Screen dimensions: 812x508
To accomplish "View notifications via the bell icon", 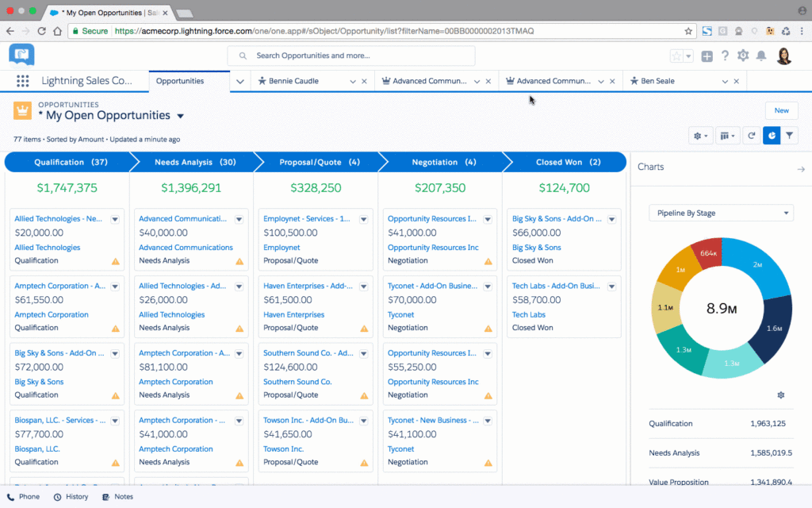I will (x=761, y=55).
